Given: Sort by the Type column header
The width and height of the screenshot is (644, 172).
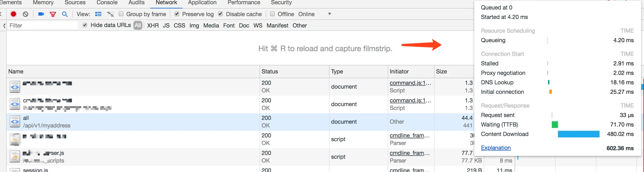Looking at the screenshot, I should coord(358,72).
